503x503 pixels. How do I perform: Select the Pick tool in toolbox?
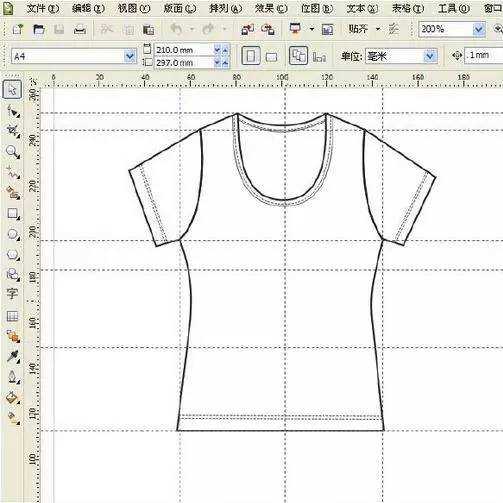point(12,90)
